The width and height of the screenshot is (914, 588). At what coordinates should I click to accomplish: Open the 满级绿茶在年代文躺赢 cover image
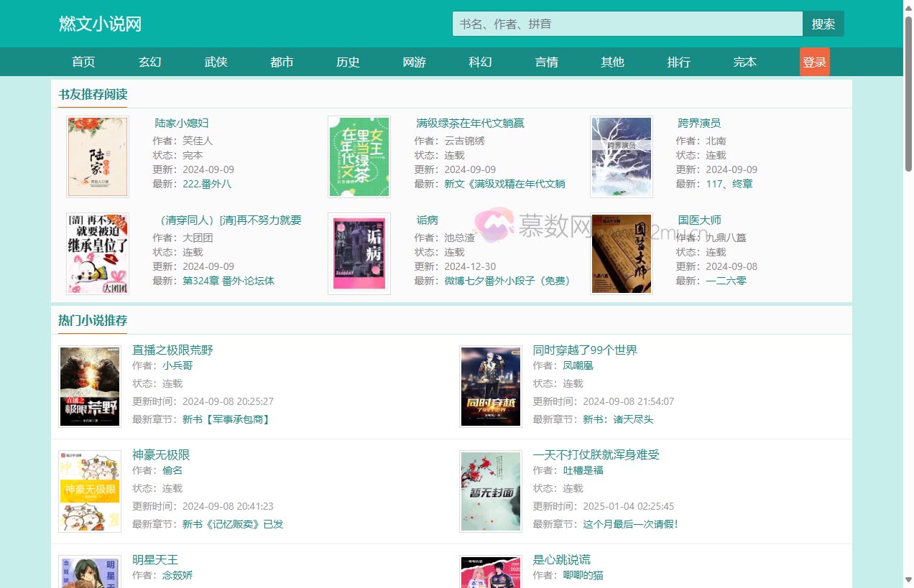[359, 157]
